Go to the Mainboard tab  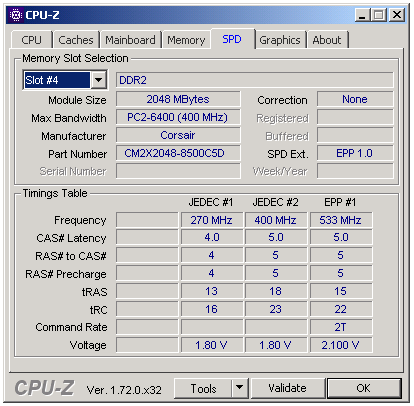130,40
